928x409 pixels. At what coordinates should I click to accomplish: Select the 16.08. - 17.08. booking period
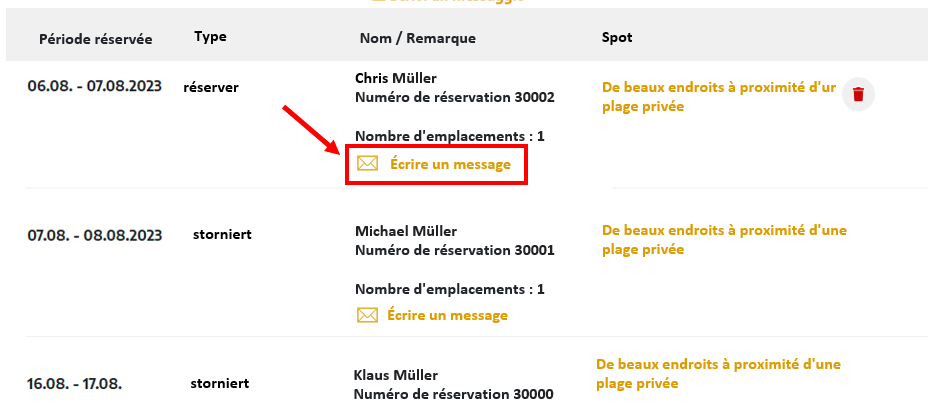point(75,384)
